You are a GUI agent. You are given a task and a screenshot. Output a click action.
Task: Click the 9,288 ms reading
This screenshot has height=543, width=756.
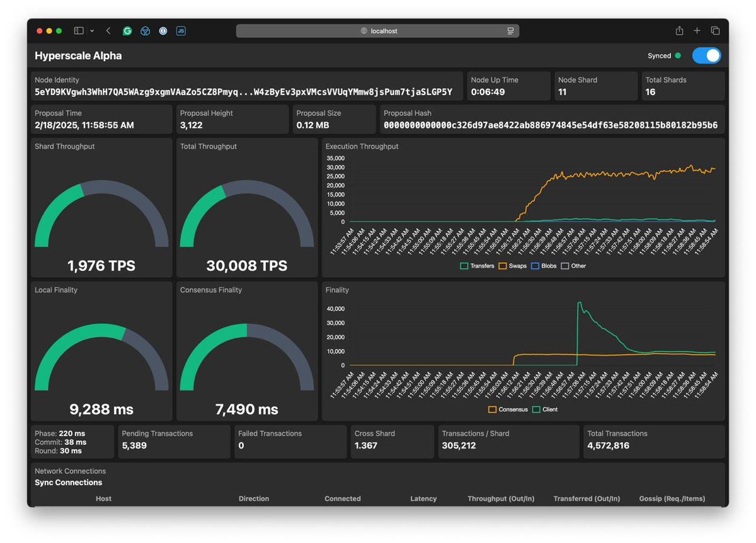pos(101,409)
